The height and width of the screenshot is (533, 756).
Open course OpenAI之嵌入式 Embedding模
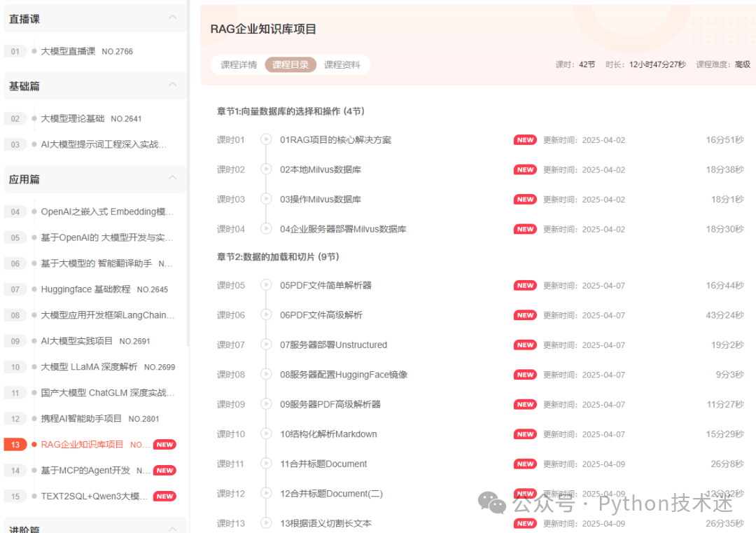point(107,212)
